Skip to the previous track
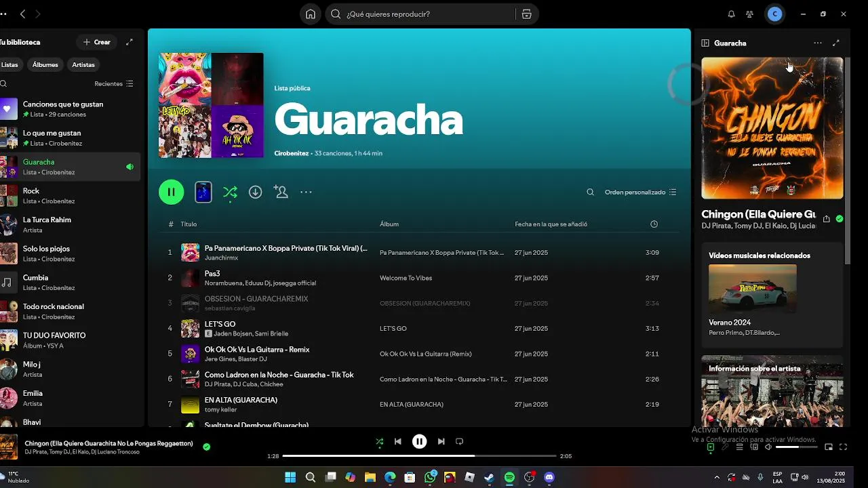This screenshot has width=868, height=488. (x=398, y=441)
